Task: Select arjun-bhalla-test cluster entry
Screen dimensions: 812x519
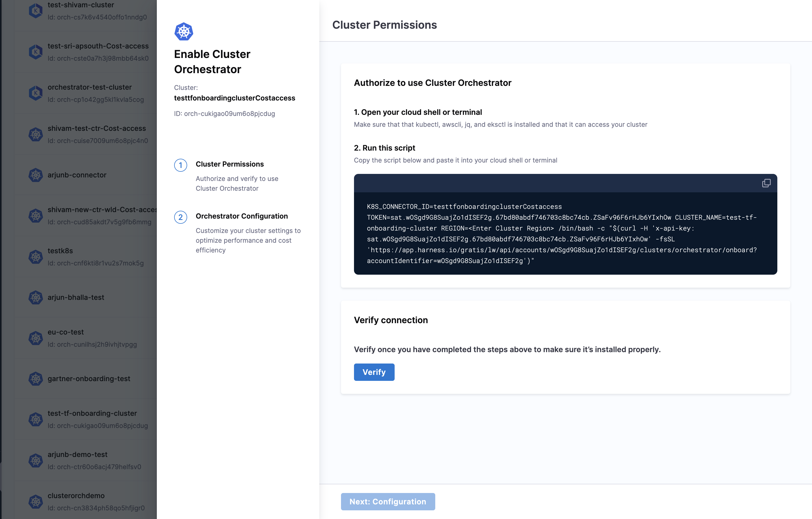Action: point(76,297)
